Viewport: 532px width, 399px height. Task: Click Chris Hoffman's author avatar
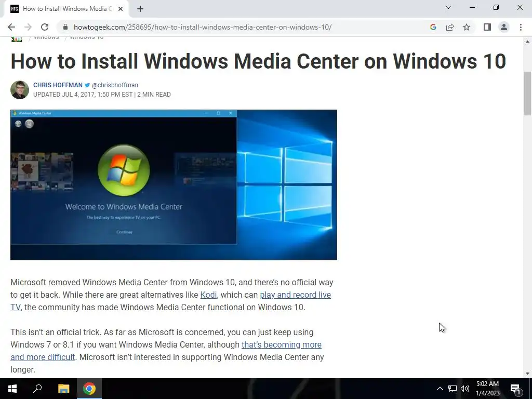pyautogui.click(x=20, y=90)
